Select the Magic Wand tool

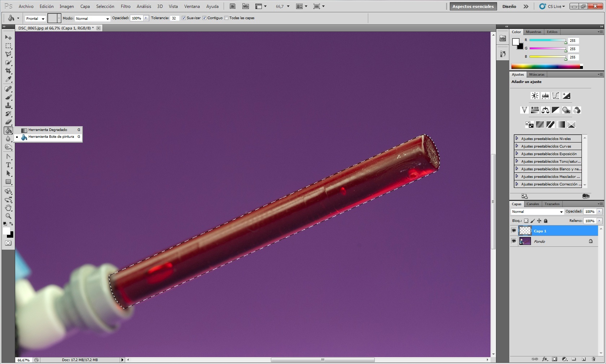point(8,62)
